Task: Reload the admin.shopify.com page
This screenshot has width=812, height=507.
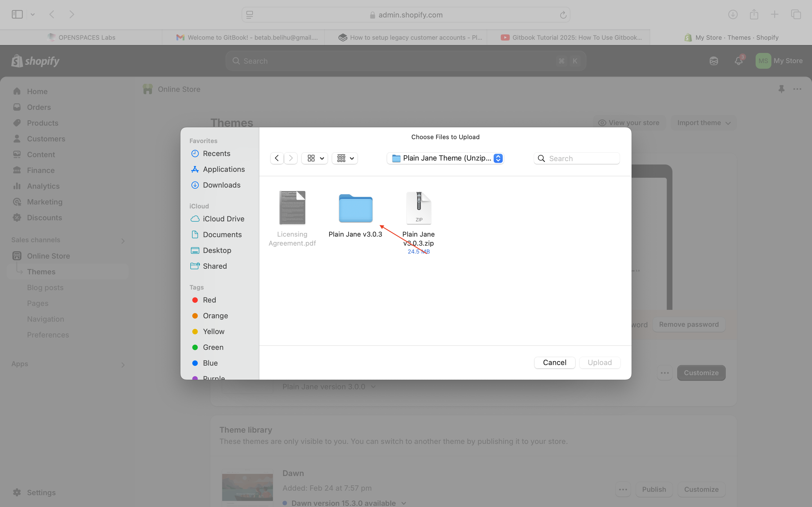Action: (563, 15)
